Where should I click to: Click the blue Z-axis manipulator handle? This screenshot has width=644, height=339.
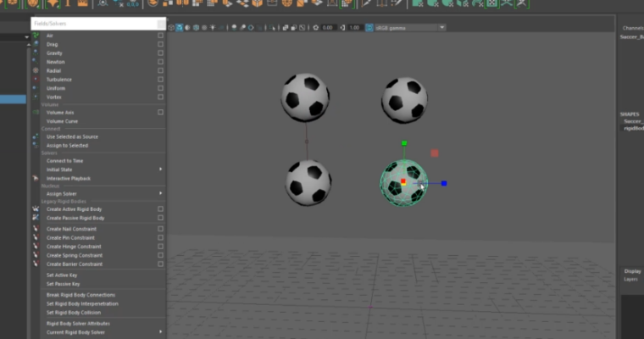point(444,183)
